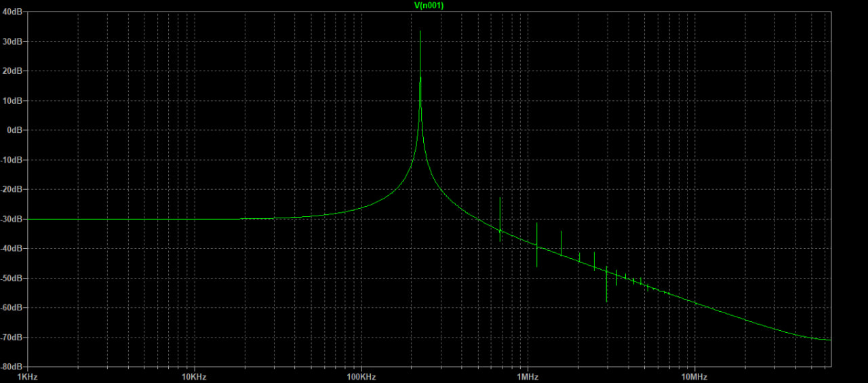
Task: Click the 40dB label on vertical axis
Action: [12, 12]
